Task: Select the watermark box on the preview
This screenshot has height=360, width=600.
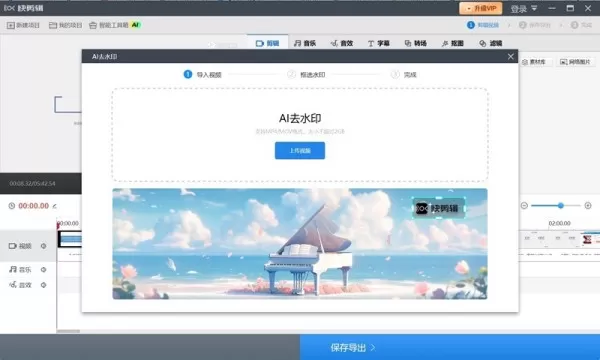Action: (439, 208)
